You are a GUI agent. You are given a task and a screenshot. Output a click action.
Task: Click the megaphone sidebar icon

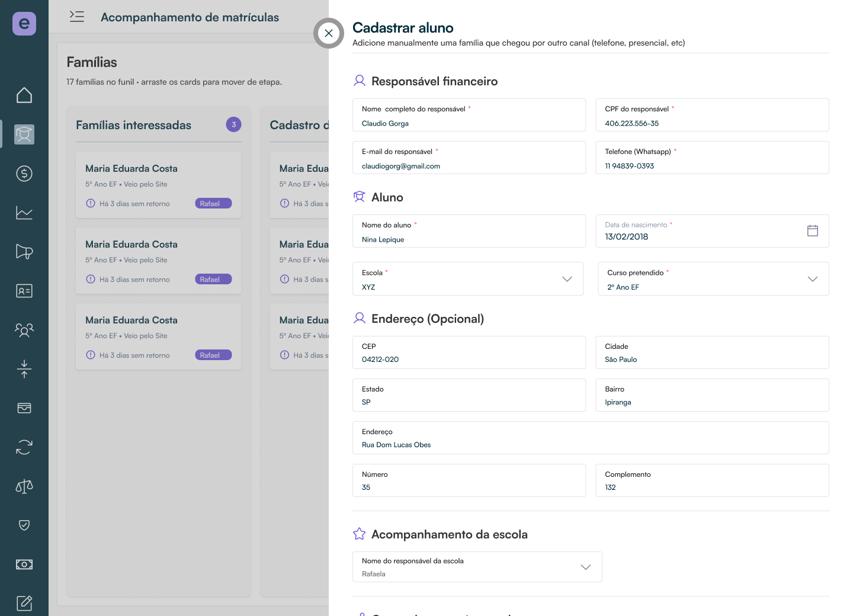pyautogui.click(x=24, y=252)
